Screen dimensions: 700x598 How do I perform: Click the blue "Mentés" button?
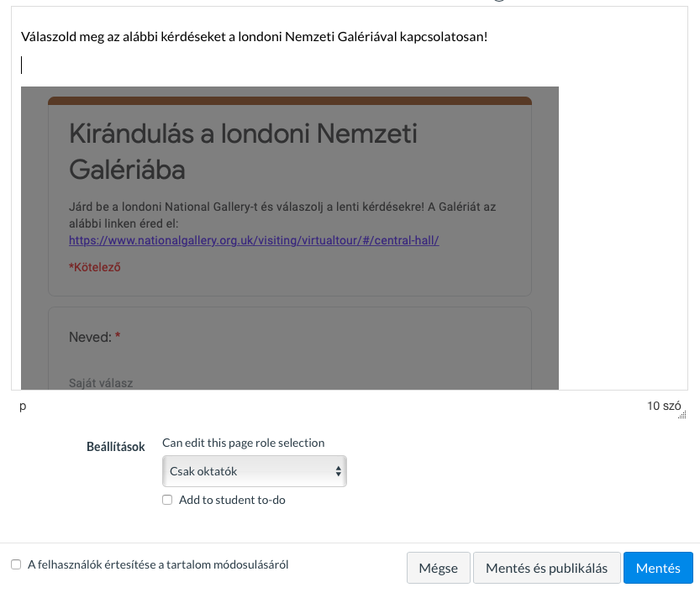point(658,568)
